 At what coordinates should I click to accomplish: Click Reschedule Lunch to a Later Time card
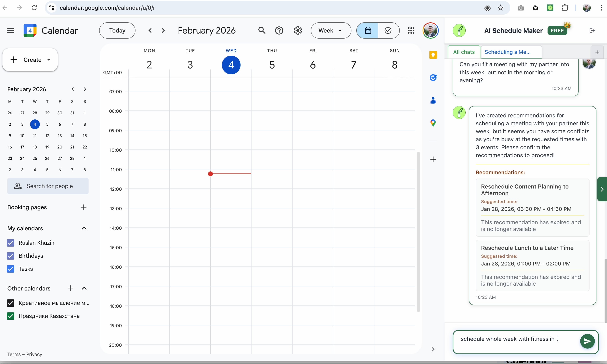coord(532,266)
